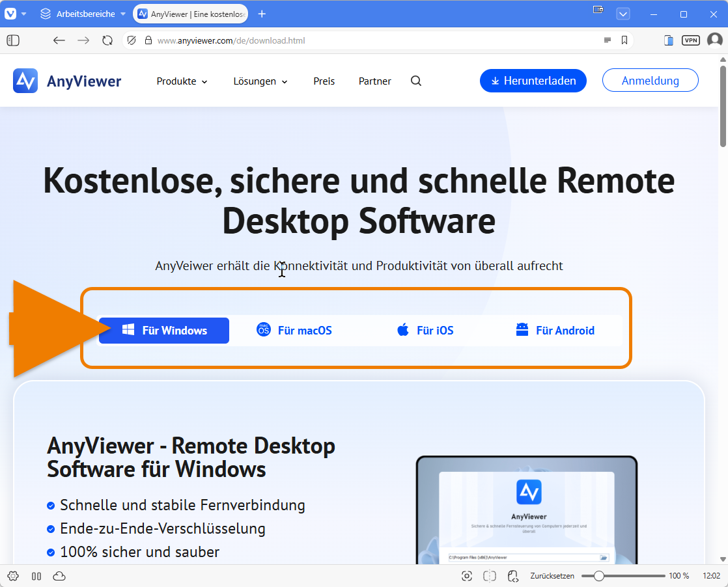Image resolution: width=728 pixels, height=587 pixels.
Task: Open the Vivaldi settings gear icon
Action: (x=13, y=576)
